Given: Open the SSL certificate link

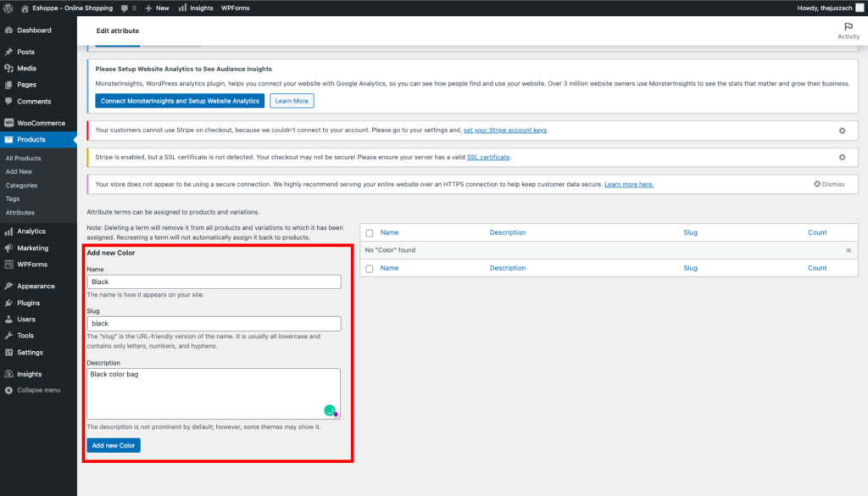Looking at the screenshot, I should tap(488, 157).
